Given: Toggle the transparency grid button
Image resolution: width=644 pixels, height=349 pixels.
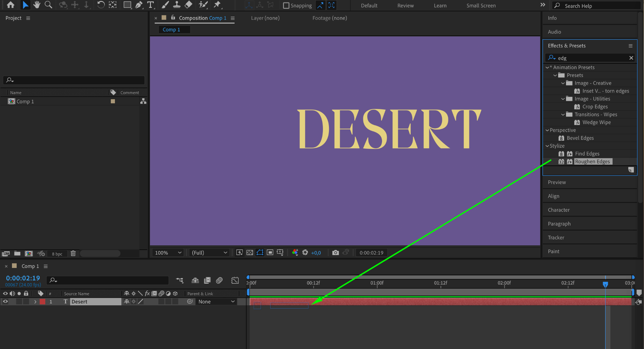Looking at the screenshot, I should (x=250, y=253).
